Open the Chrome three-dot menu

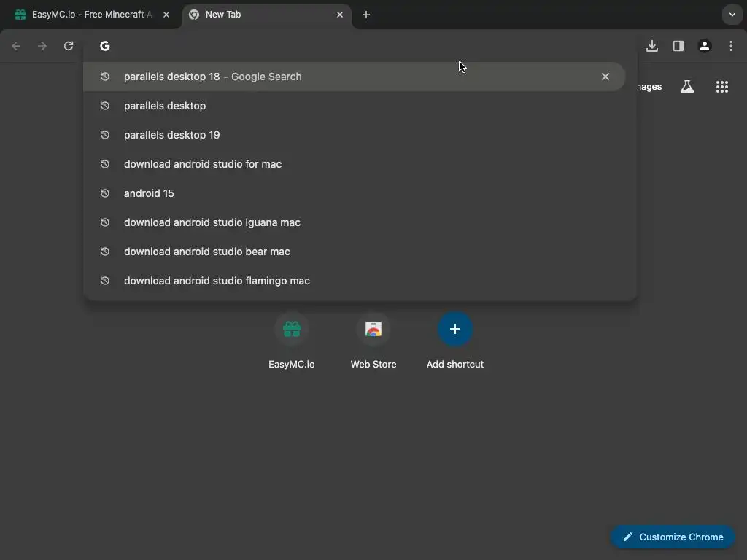click(x=731, y=46)
